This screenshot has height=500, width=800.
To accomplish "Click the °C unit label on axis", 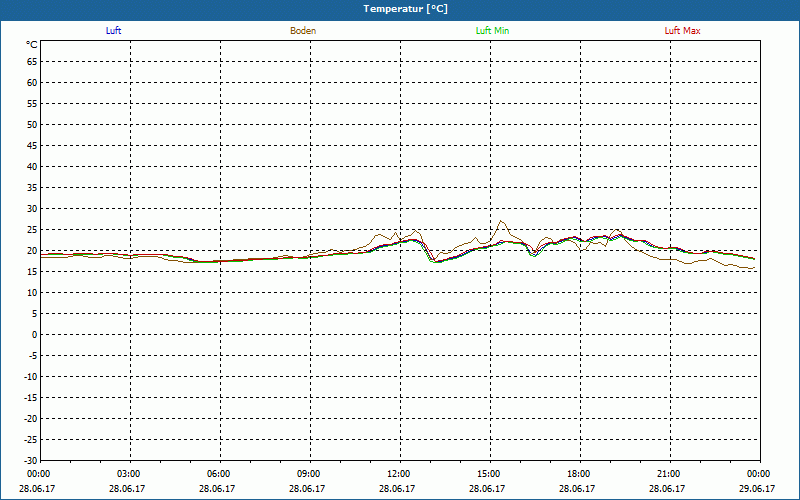I will click(x=32, y=45).
